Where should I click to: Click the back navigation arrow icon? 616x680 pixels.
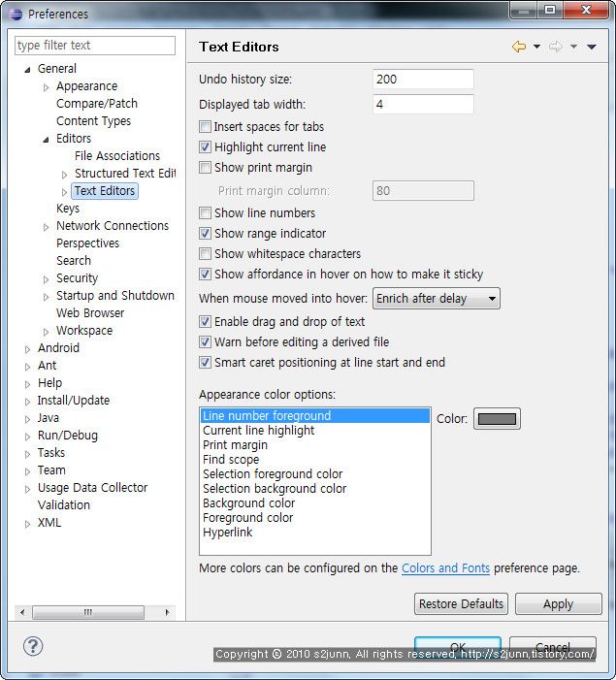tap(519, 47)
